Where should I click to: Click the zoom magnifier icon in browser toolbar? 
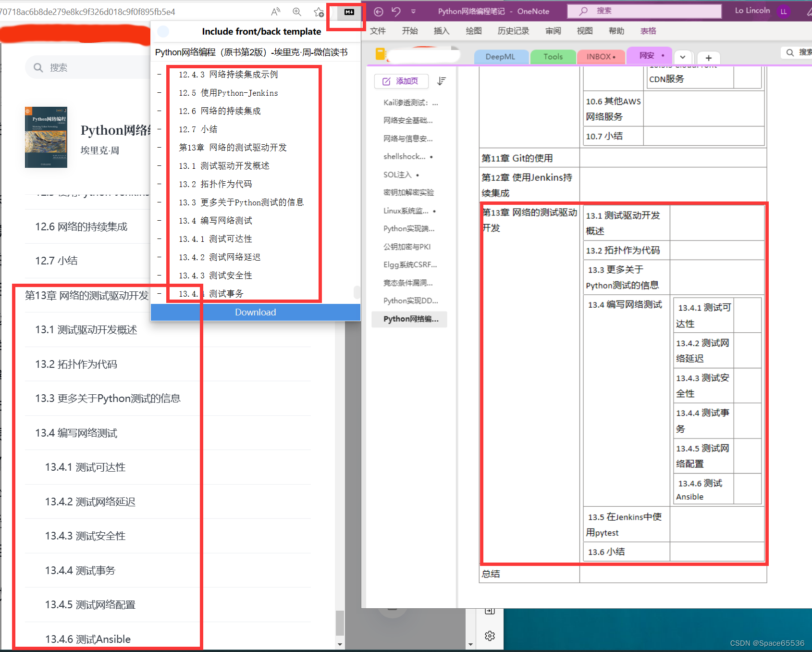(297, 12)
